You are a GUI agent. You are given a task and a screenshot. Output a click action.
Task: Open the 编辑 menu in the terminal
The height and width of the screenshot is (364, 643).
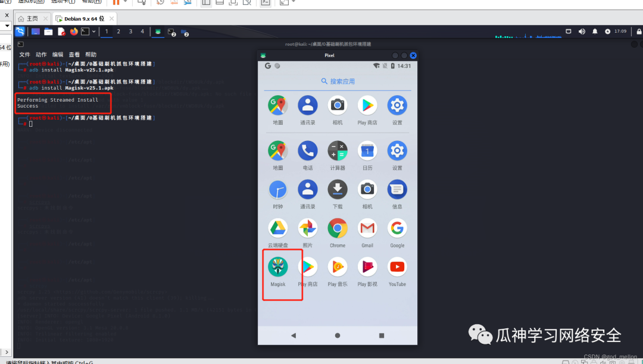(58, 55)
